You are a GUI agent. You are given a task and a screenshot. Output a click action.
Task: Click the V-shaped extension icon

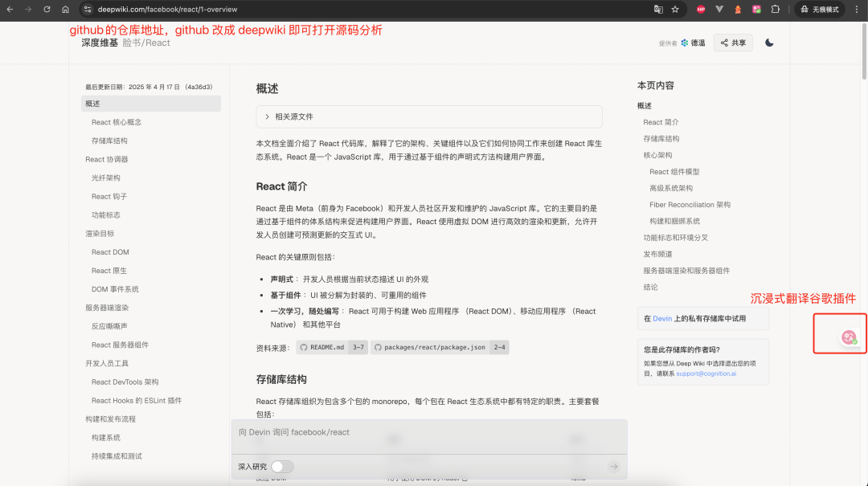point(719,10)
